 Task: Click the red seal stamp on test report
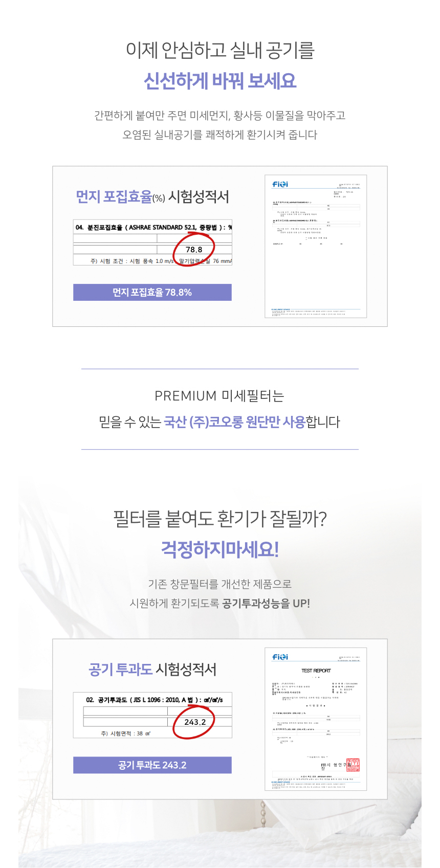tap(353, 765)
